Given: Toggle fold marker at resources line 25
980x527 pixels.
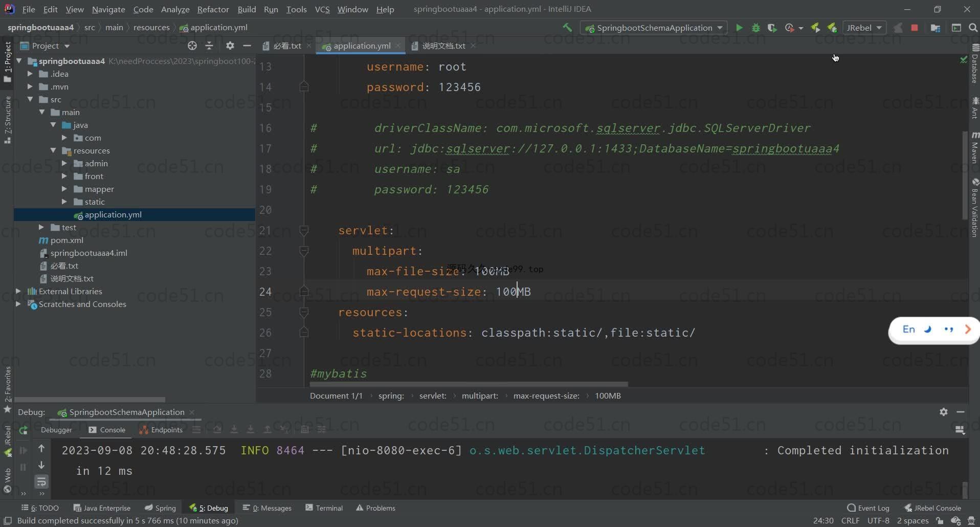Looking at the screenshot, I should tap(304, 312).
